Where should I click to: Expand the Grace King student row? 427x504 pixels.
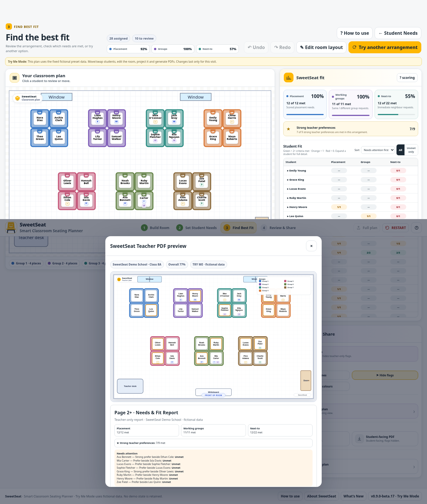pyautogui.click(x=351, y=180)
